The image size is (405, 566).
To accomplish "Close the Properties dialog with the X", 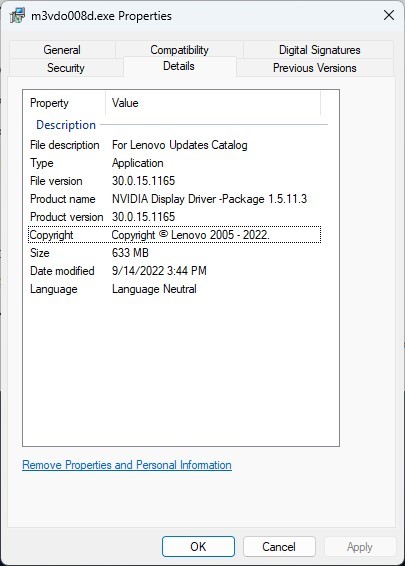I will 389,15.
